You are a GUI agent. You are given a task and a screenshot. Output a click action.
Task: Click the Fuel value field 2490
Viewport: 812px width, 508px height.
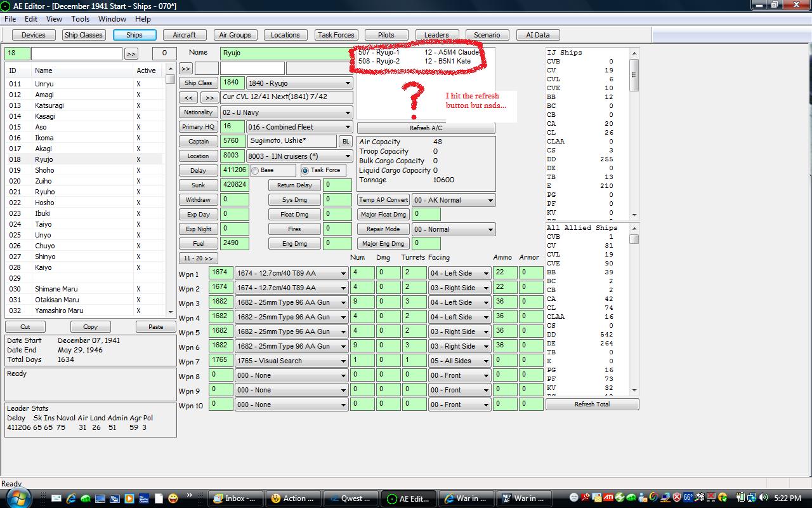(x=235, y=243)
